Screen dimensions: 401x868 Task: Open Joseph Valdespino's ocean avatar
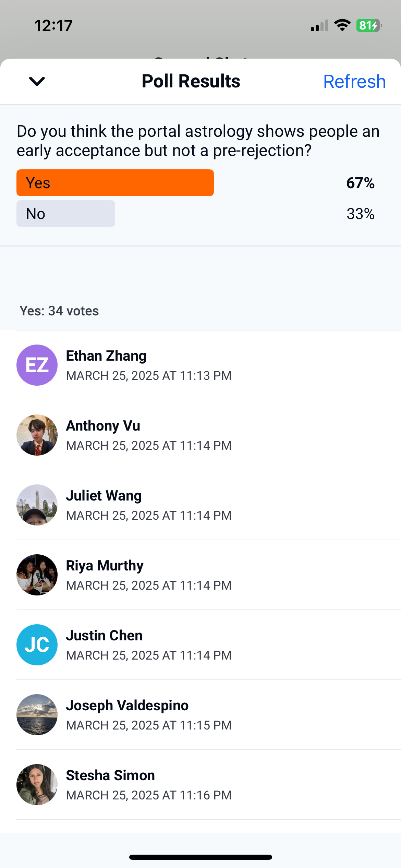pos(37,715)
